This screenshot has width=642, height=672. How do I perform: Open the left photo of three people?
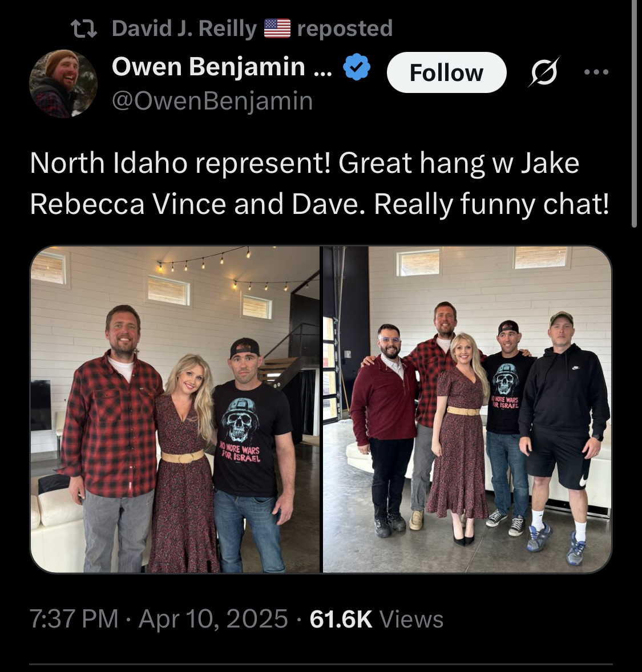pos(175,409)
